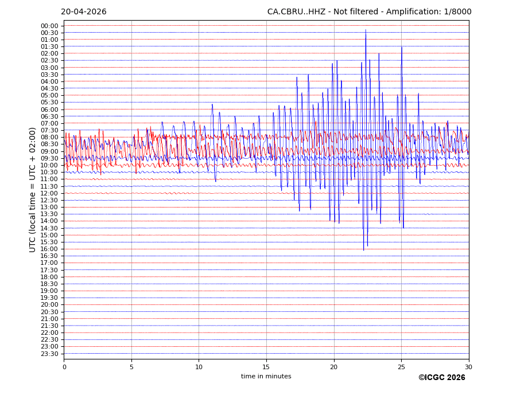Select the 08:00 time row label
Screen dimensions: 532x399
click(49, 138)
